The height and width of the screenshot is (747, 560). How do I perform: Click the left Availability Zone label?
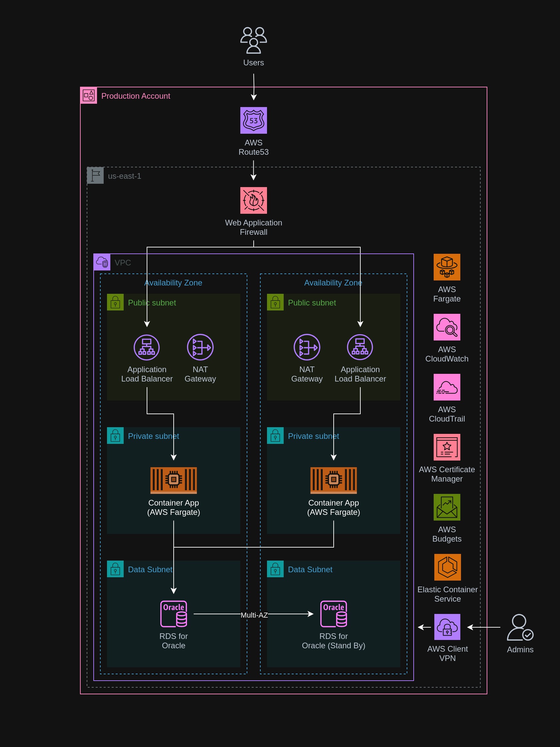(173, 283)
